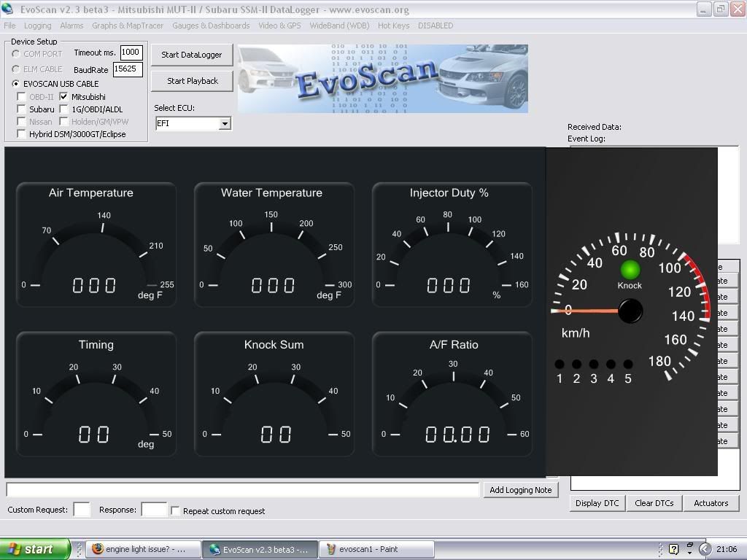The height and width of the screenshot is (560, 747).
Task: Enable Hybrid DSM/3000GT/Eclipse checkbox
Action: point(21,134)
